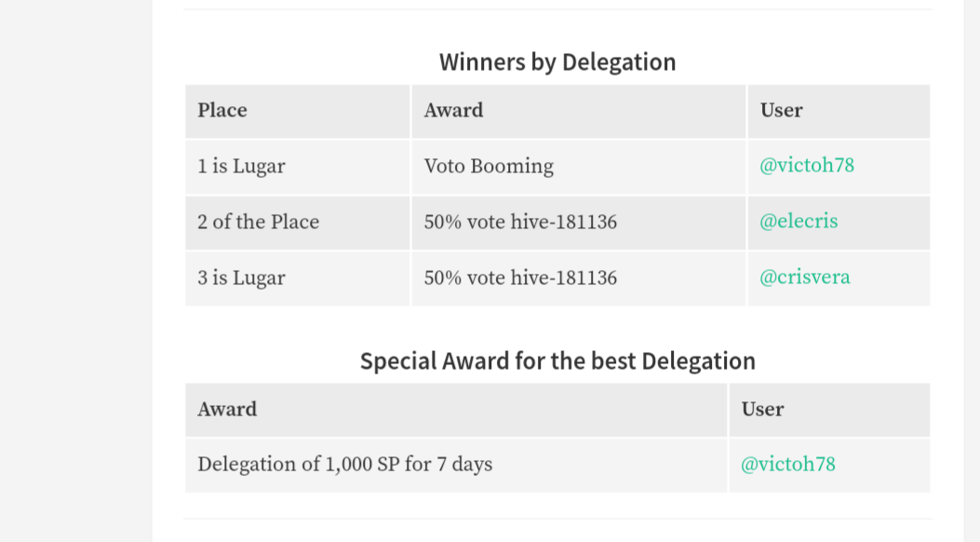Click 50% vote hive-181136 in second-place row
This screenshot has width=980, height=542.
click(x=579, y=223)
